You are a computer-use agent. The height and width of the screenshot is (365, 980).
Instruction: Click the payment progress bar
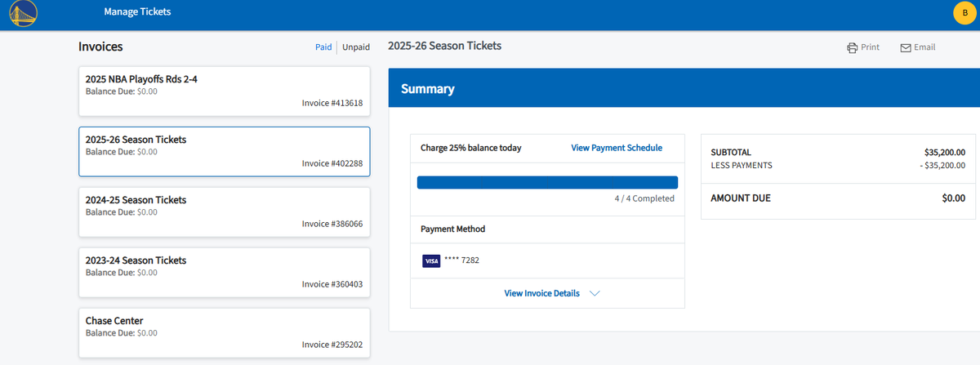547,182
